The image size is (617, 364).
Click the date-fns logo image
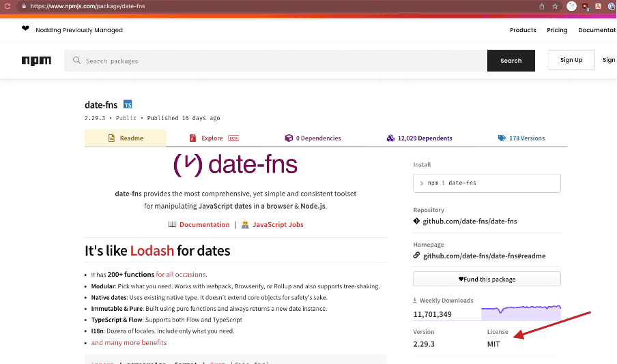(235, 164)
